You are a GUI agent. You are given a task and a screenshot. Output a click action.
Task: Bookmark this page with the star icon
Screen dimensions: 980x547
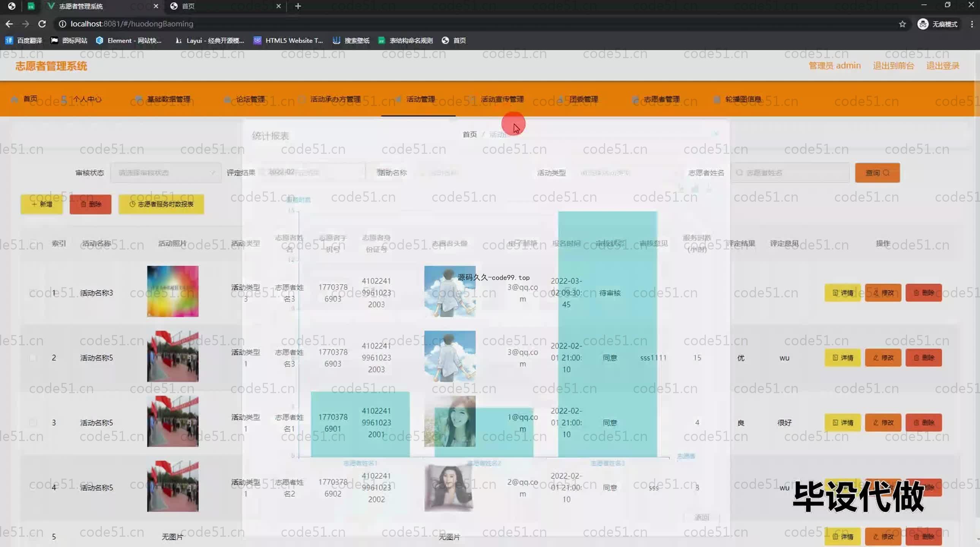pyautogui.click(x=903, y=24)
